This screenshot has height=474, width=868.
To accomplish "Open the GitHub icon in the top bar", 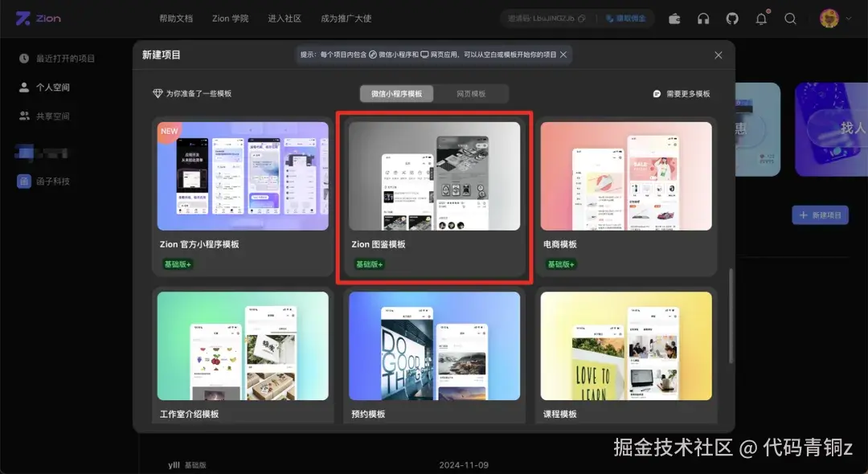I will click(x=732, y=18).
